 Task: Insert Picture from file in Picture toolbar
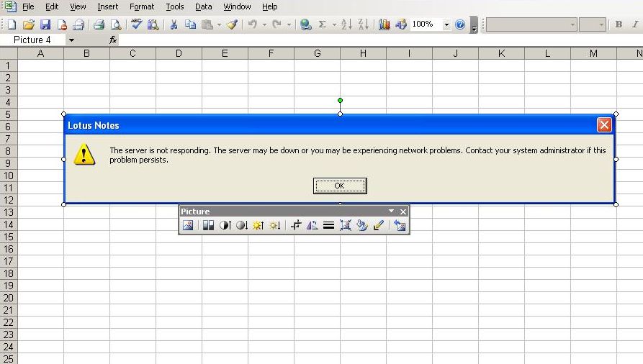[x=188, y=225]
